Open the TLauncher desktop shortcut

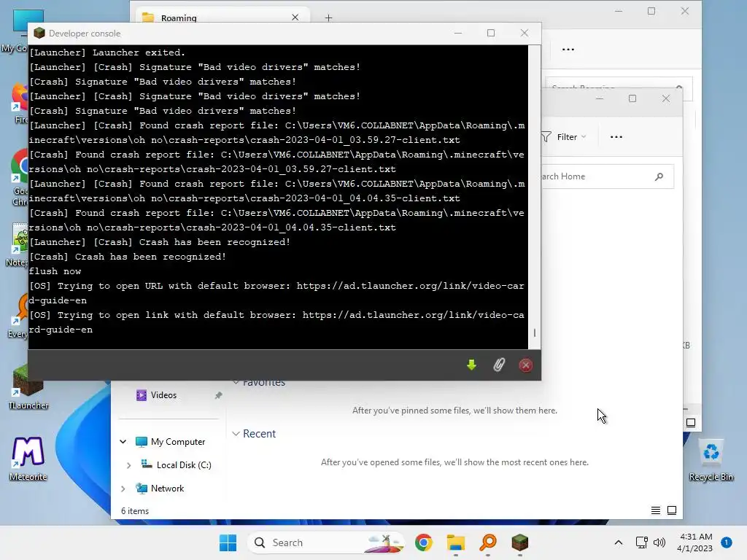click(x=28, y=388)
